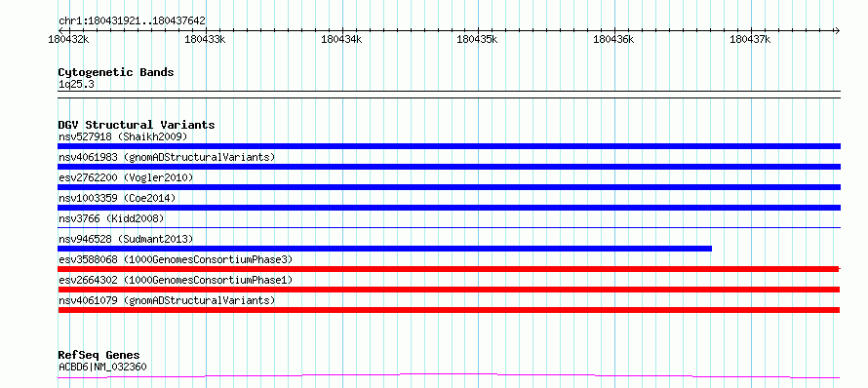
Task: Click the red esv3588068 Phase3 variant bar
Action: (x=449, y=269)
